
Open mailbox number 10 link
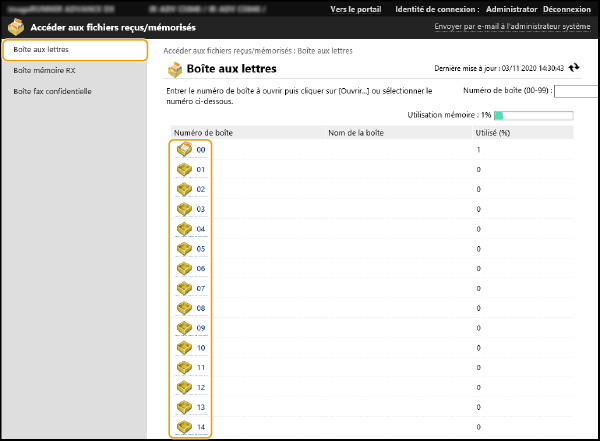pos(201,348)
